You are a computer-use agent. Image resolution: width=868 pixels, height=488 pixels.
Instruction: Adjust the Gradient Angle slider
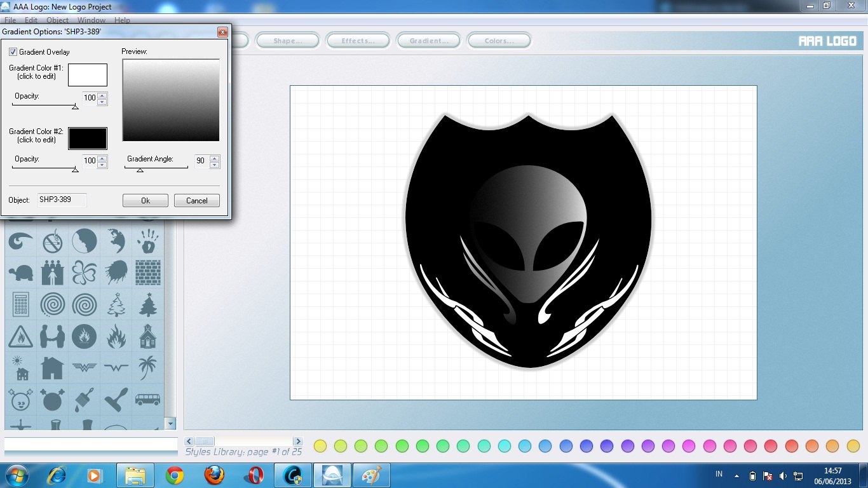click(140, 170)
